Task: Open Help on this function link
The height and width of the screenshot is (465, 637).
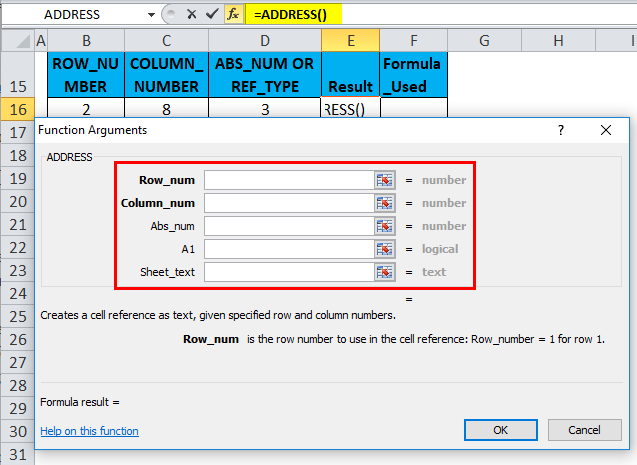Action: point(89,431)
